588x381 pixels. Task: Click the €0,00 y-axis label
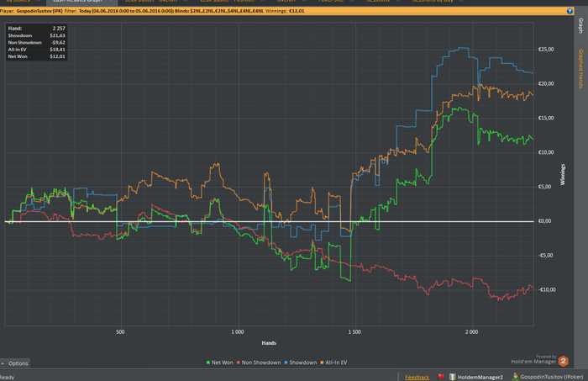[x=545, y=221]
